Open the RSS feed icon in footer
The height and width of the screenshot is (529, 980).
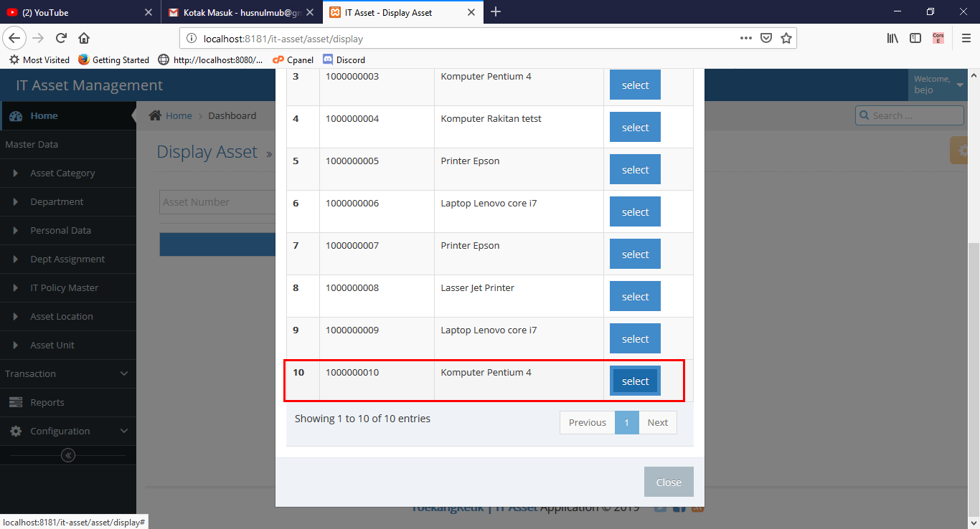697,506
